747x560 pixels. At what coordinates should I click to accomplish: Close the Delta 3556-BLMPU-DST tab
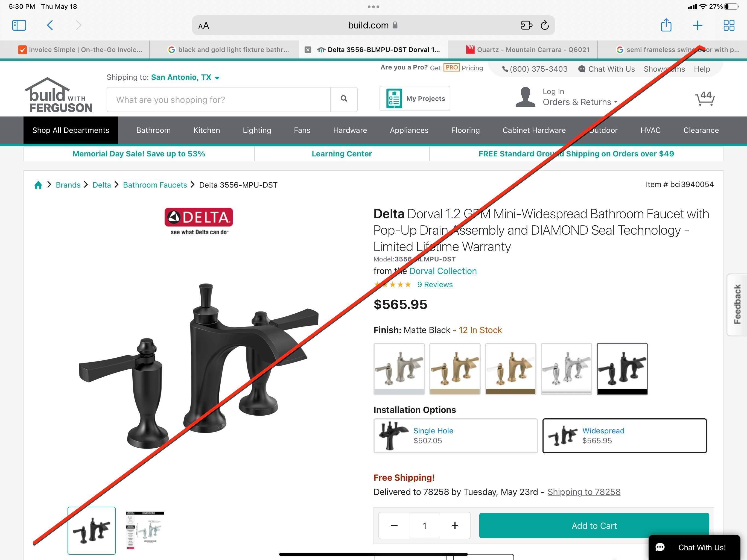(308, 50)
